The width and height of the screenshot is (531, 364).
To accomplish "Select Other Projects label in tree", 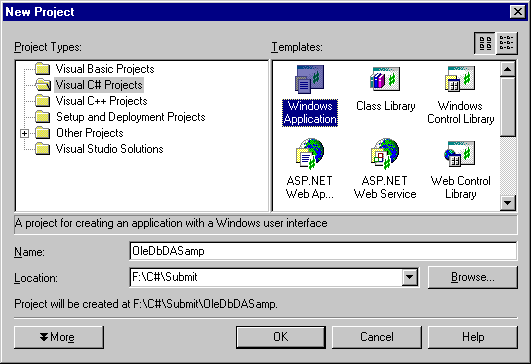I will [x=90, y=133].
